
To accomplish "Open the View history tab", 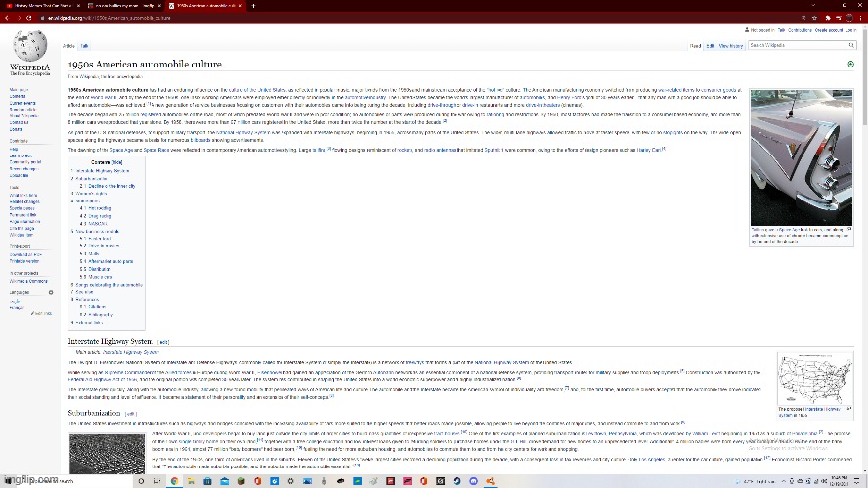I will pos(731,46).
